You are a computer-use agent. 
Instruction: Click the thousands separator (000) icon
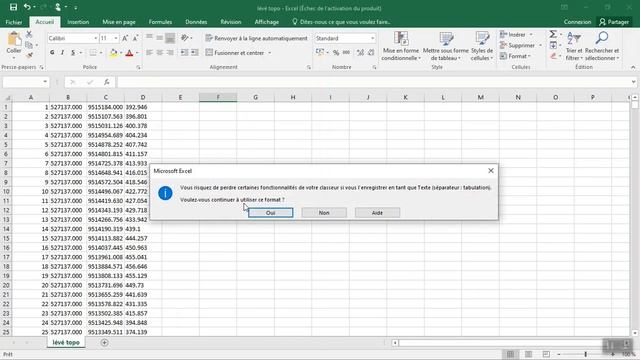point(346,53)
